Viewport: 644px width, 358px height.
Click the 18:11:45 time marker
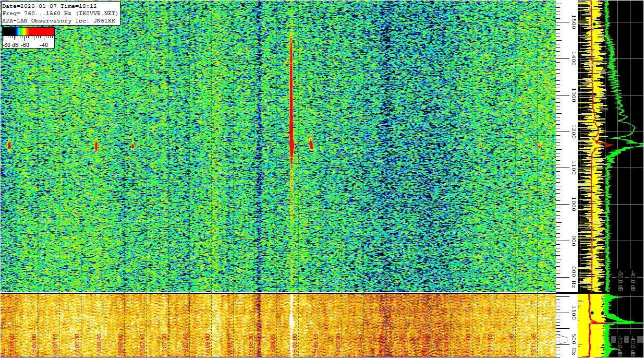pyautogui.click(x=534, y=344)
